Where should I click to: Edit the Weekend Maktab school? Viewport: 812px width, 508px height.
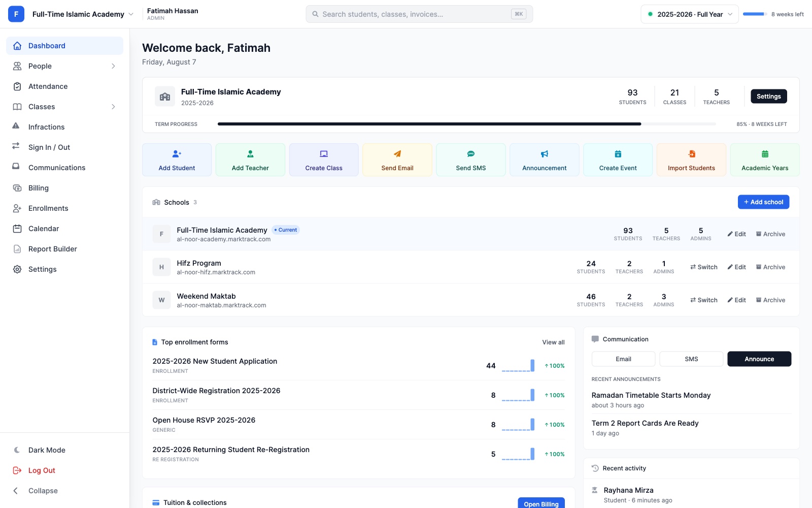coord(736,300)
